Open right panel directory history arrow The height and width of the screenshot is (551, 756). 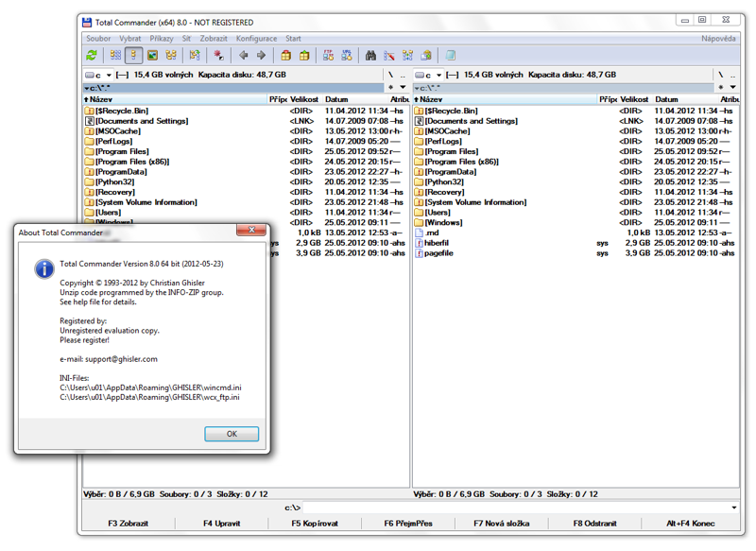coord(733,87)
